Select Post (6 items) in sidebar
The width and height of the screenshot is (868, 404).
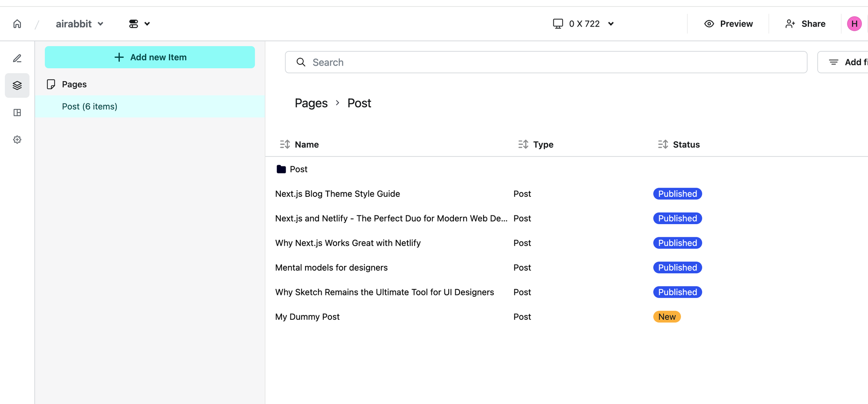(x=150, y=106)
